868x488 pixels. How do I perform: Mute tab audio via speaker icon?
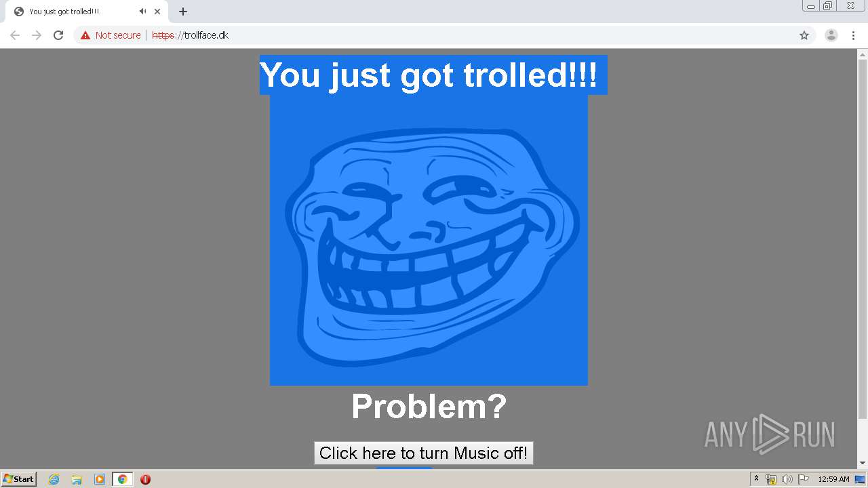click(142, 12)
